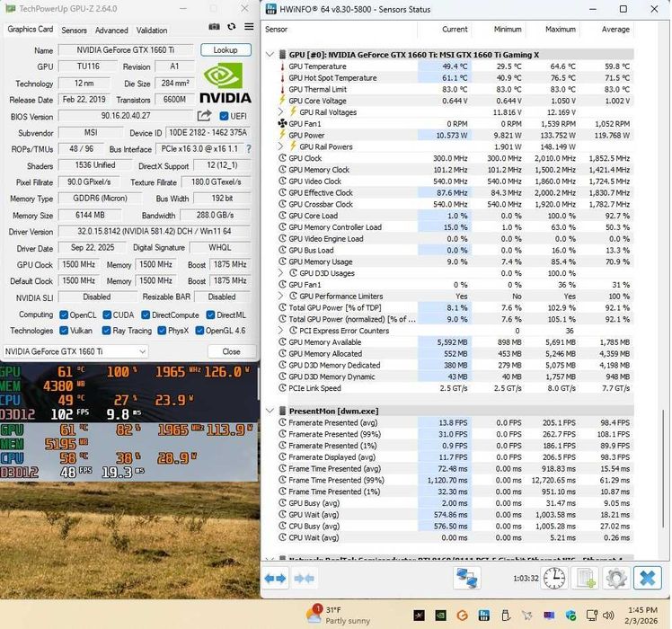The image size is (672, 629).
Task: Click the Lookup button
Action: [x=225, y=50]
